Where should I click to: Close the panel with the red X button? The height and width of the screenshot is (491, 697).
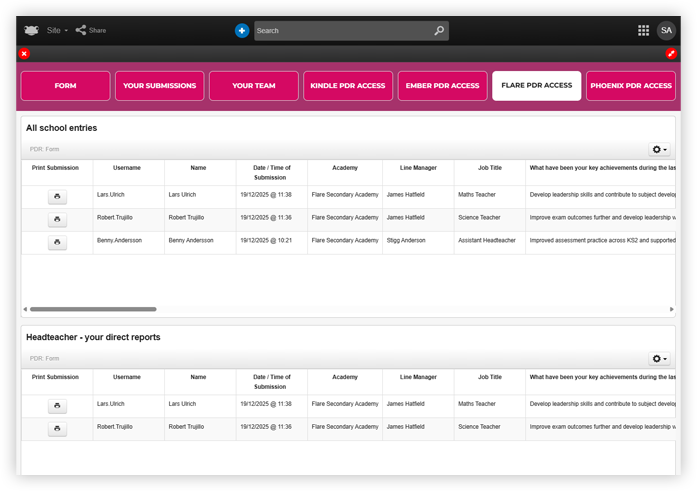[x=24, y=53]
